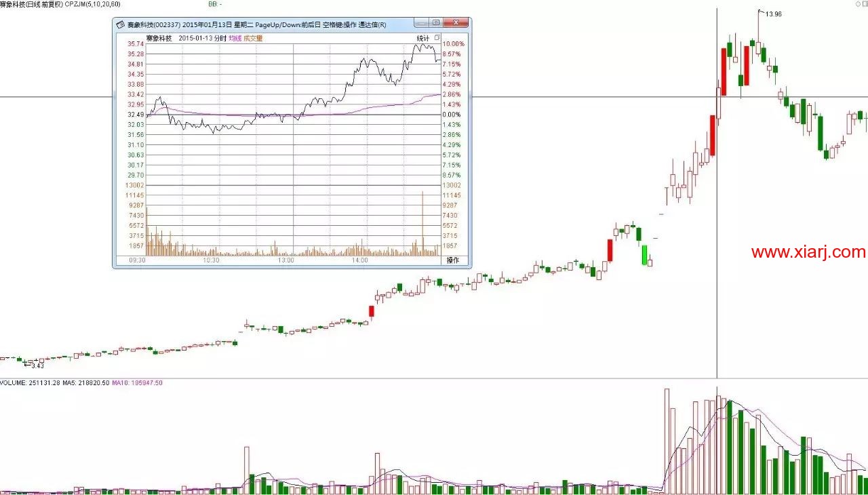
Task: Click the 统计 statistics button
Action: point(423,38)
